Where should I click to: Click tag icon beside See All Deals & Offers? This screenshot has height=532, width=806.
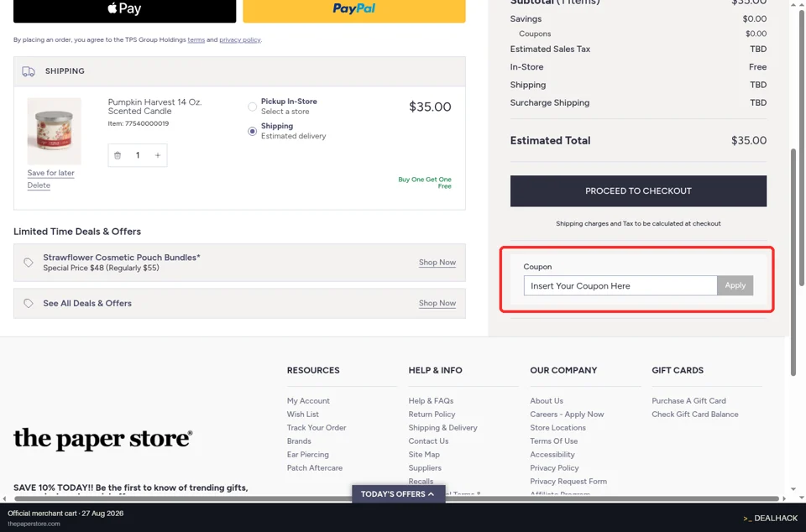tap(29, 304)
